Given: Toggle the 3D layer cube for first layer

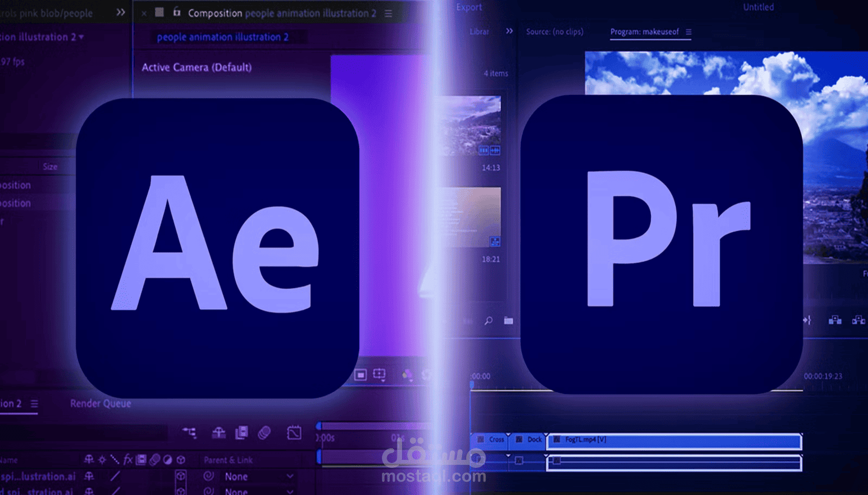Looking at the screenshot, I should (x=181, y=476).
